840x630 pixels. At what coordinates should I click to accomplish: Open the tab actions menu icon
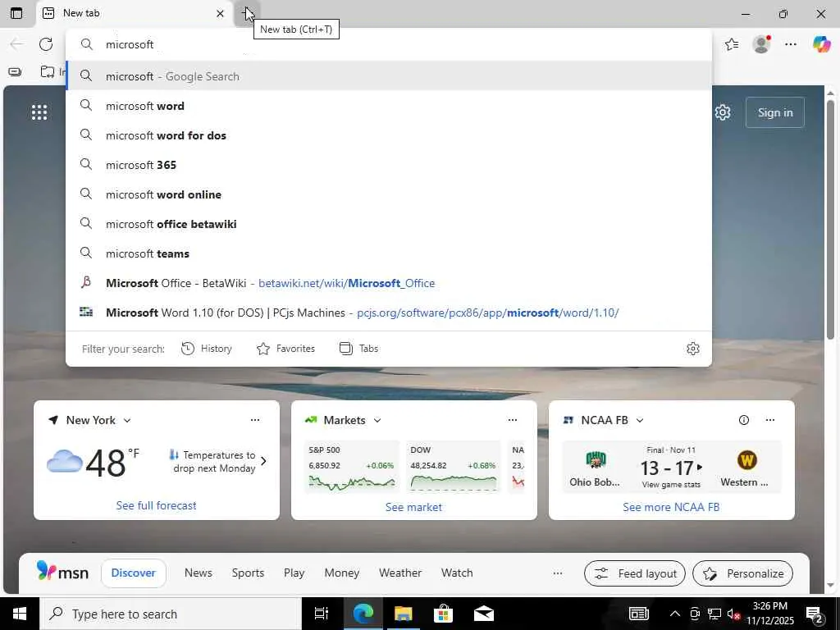click(x=16, y=13)
